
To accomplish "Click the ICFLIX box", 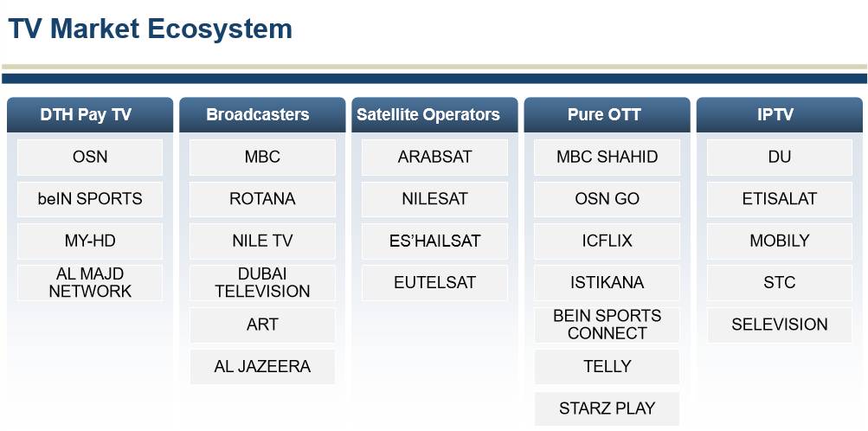I will 607,241.
